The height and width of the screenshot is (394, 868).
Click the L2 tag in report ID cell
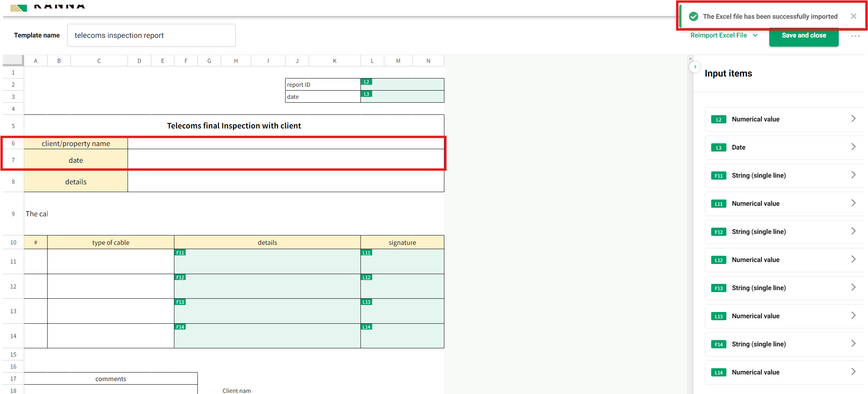pos(366,82)
